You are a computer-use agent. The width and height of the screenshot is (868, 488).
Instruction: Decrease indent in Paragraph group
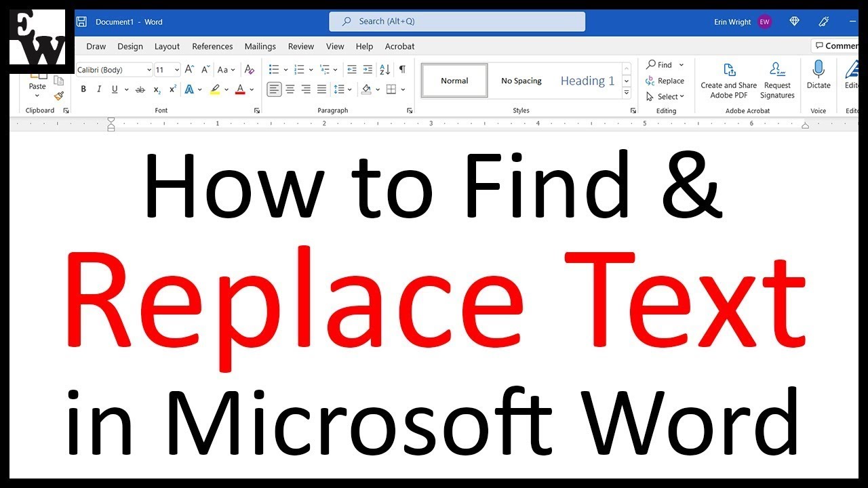[351, 70]
